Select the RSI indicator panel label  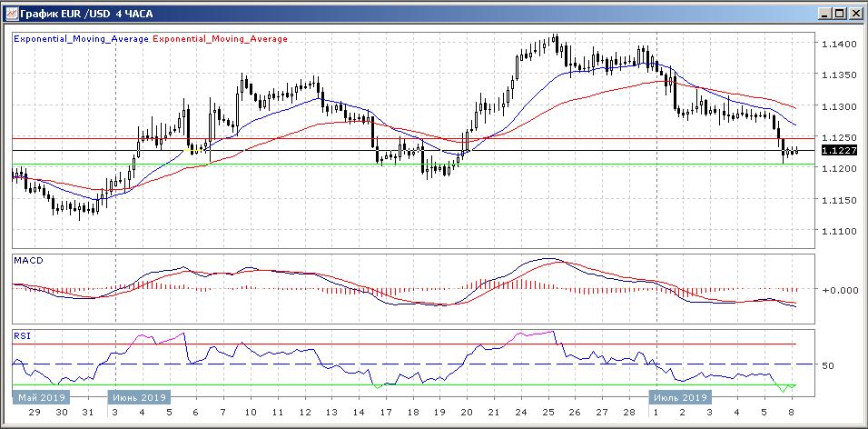pyautogui.click(x=21, y=335)
